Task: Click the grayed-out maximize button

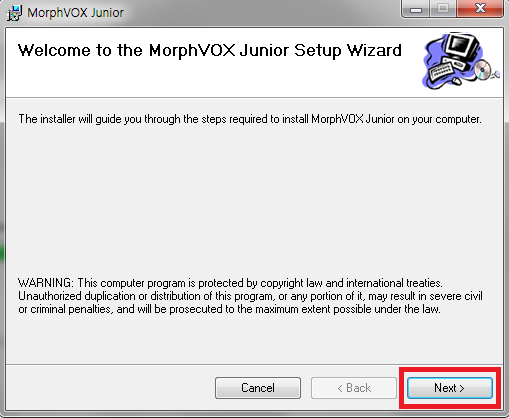Action: point(443,8)
